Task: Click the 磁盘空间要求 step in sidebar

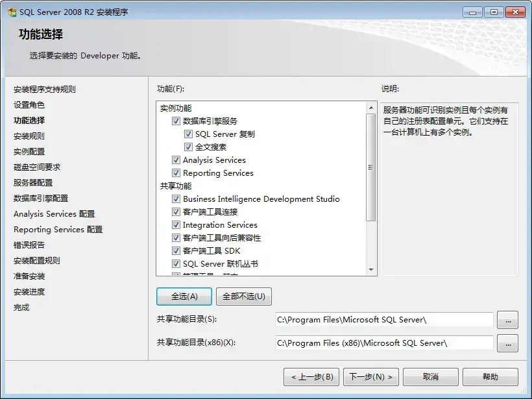Action: (37, 167)
